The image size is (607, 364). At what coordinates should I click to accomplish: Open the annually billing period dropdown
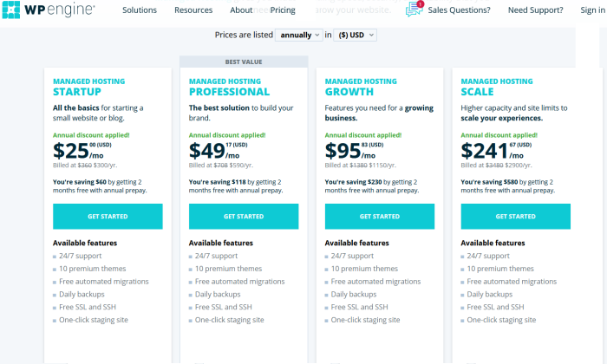click(299, 36)
